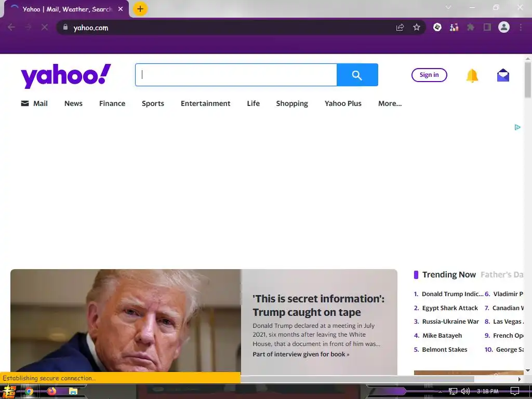532x399 pixels.
Task: Click the Sign in button
Action: coord(429,75)
